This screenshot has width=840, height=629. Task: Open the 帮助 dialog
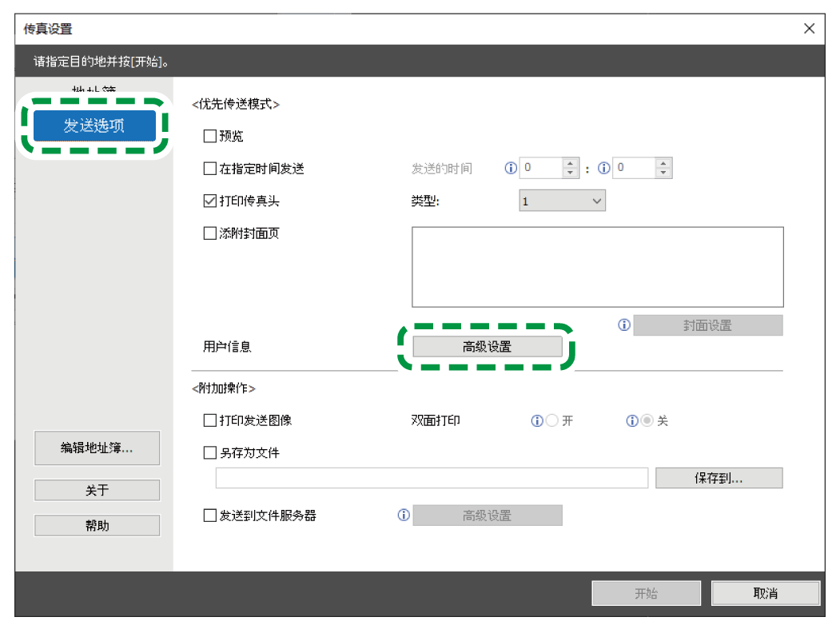[96, 525]
